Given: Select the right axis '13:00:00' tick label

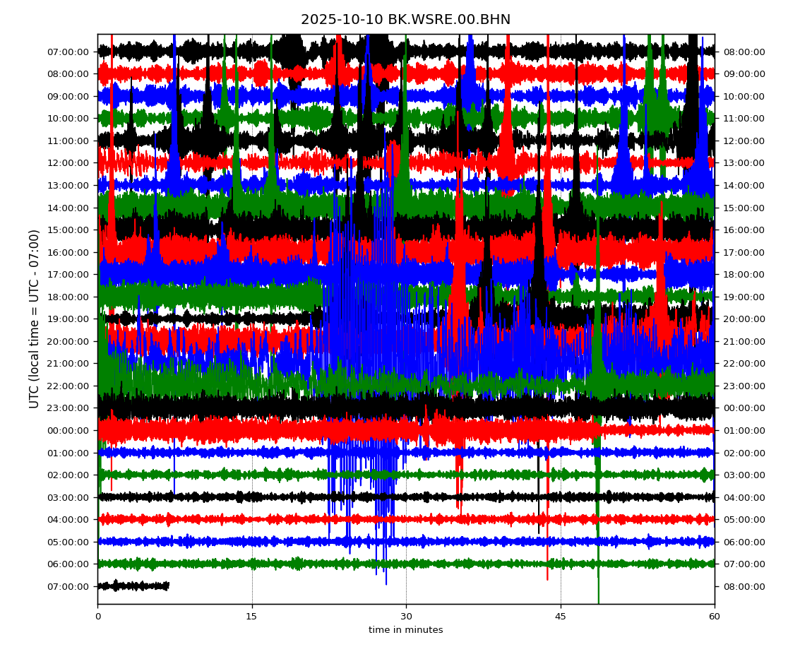Looking at the screenshot, I should [x=742, y=163].
